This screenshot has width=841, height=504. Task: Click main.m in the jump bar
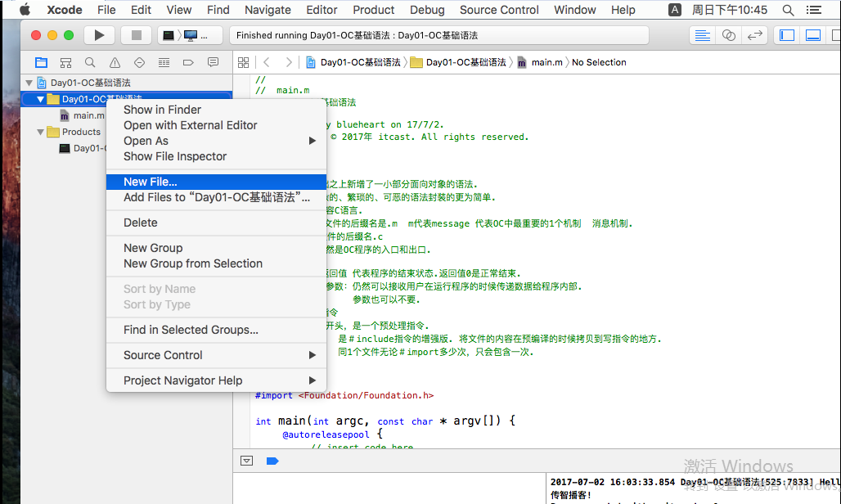[x=540, y=63]
